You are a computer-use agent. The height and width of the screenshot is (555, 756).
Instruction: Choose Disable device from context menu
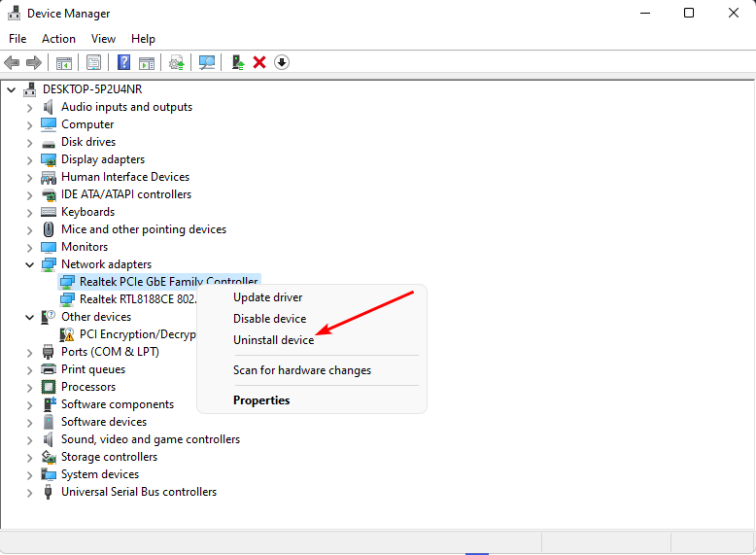[x=269, y=319]
